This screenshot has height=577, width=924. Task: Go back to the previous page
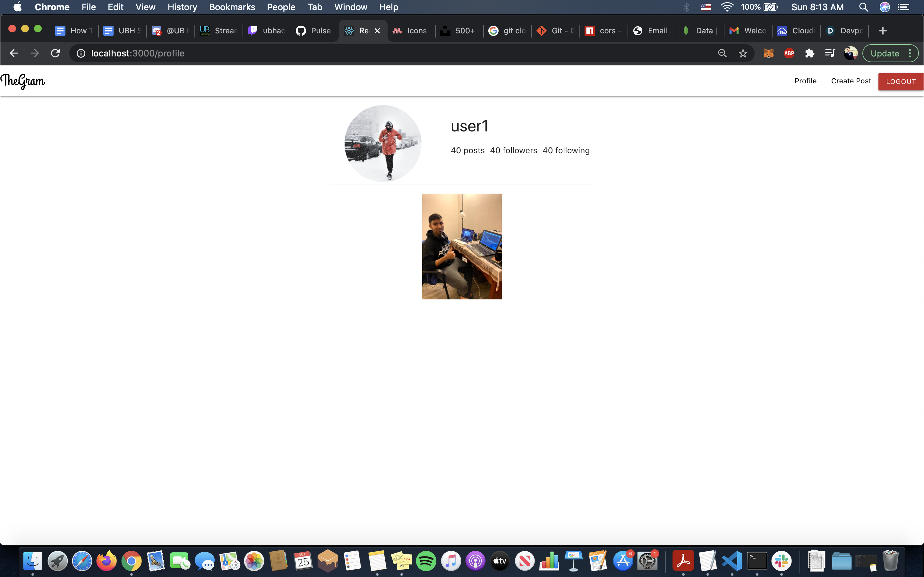click(x=14, y=54)
